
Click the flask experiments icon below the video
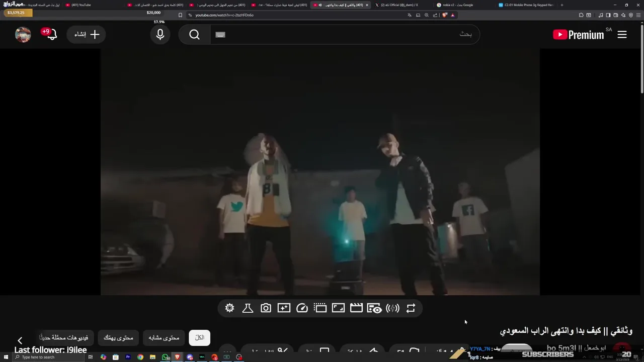click(248, 308)
